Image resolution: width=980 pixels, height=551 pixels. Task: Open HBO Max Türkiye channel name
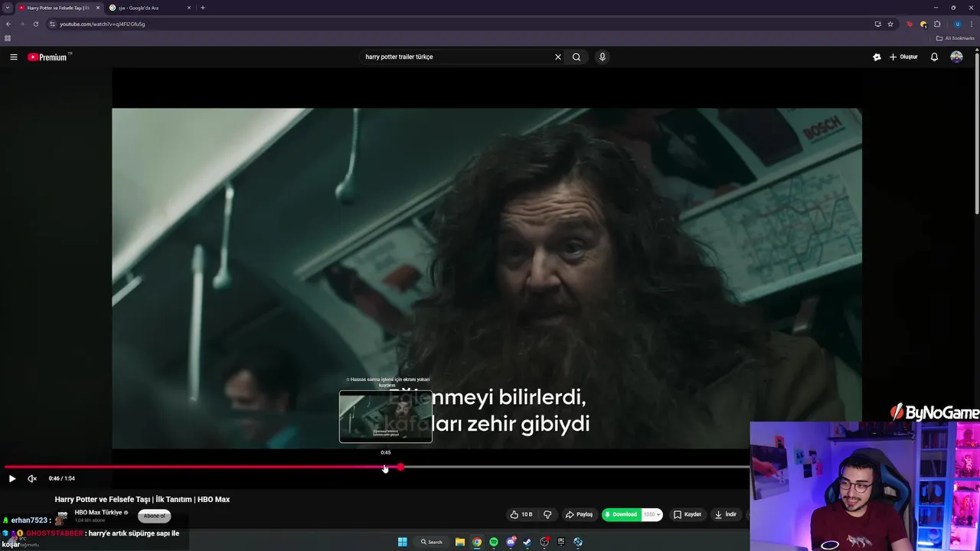coord(98,512)
